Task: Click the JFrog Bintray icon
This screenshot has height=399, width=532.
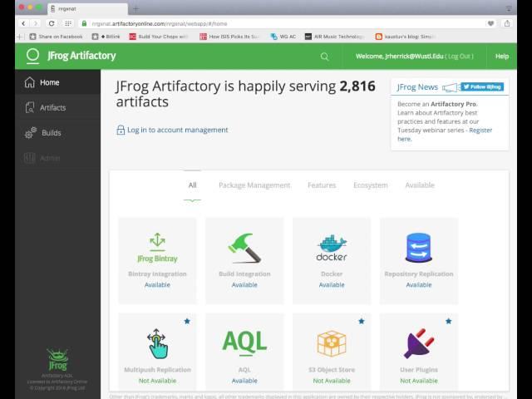Action: [157, 248]
